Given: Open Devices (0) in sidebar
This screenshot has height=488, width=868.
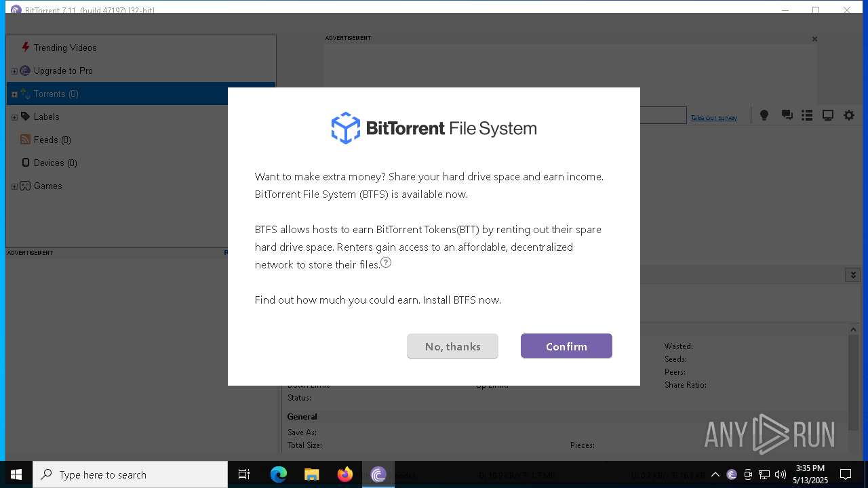Looking at the screenshot, I should 56,163.
